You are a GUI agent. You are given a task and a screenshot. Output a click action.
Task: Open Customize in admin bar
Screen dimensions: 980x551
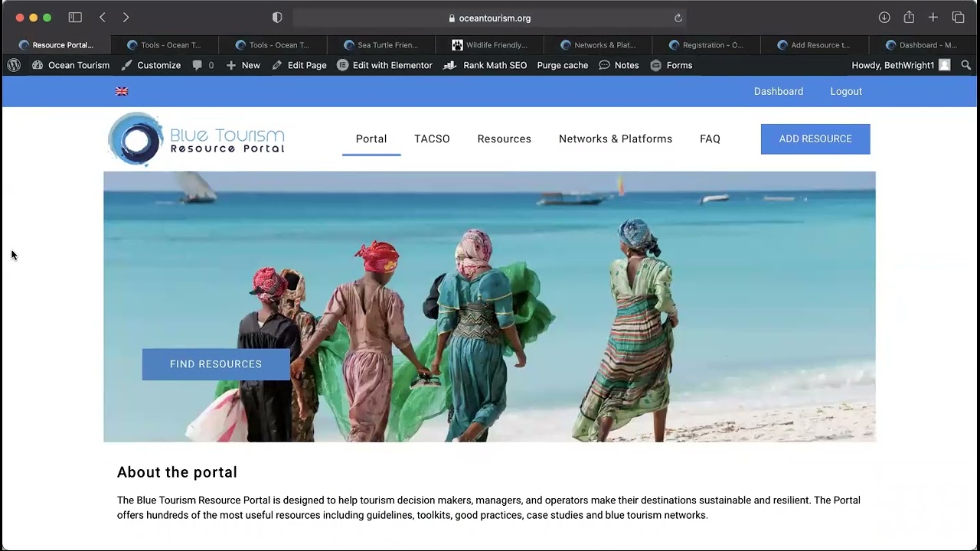click(x=151, y=65)
